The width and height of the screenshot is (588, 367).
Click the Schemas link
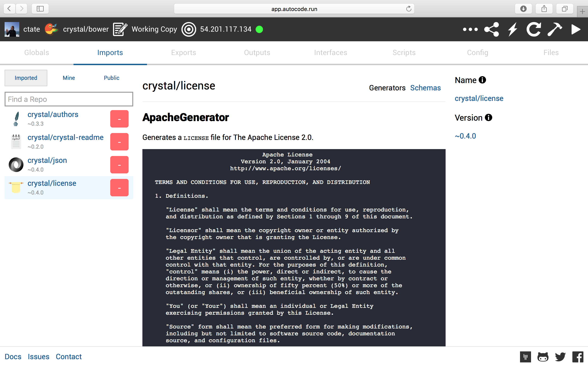click(x=425, y=88)
